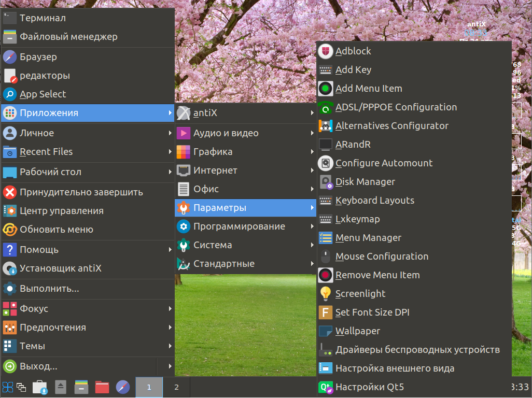Open Терминал from the main menu
Viewport: 532px width, 398px height.
coord(88,18)
